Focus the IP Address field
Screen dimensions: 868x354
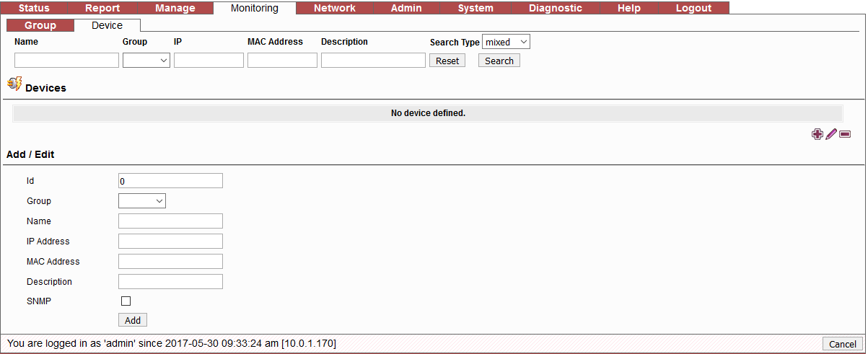[170, 242]
